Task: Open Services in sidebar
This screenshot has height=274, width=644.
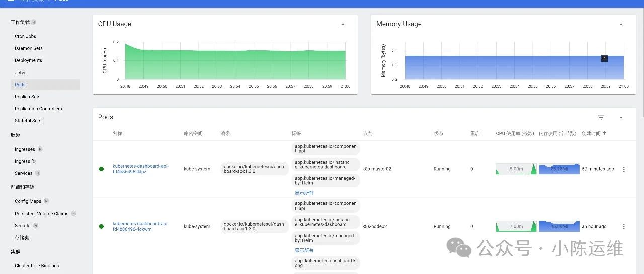Action: click(24, 173)
